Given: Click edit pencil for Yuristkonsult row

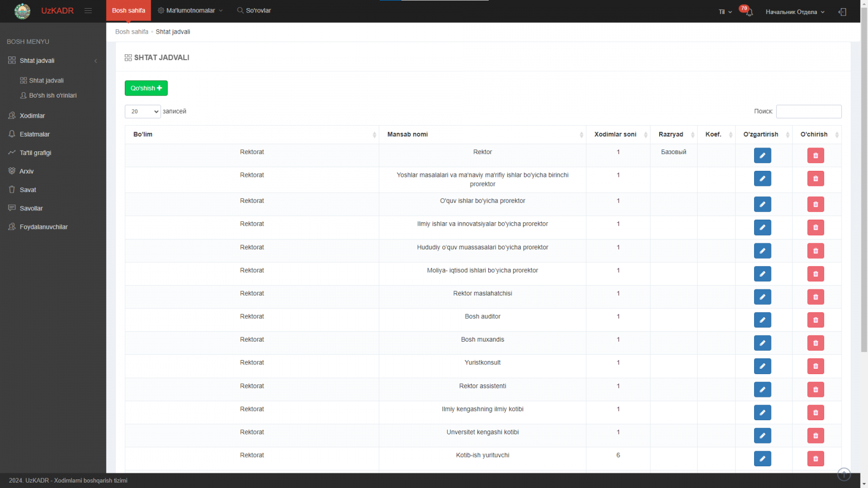Looking at the screenshot, I should [762, 366].
